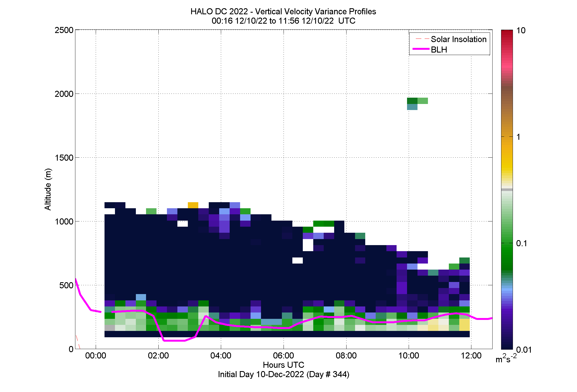This screenshot has height=392, width=577.
Task: Click the y-axis tick label '1500'
Action: click(x=64, y=158)
